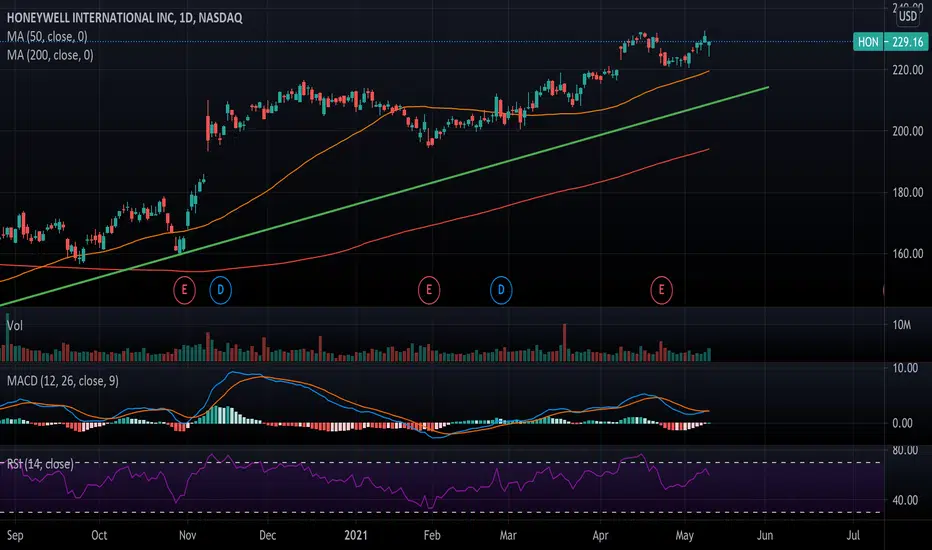Screen dimensions: 932x550
Task: Click the HON 229.16 price label
Action: coord(890,42)
